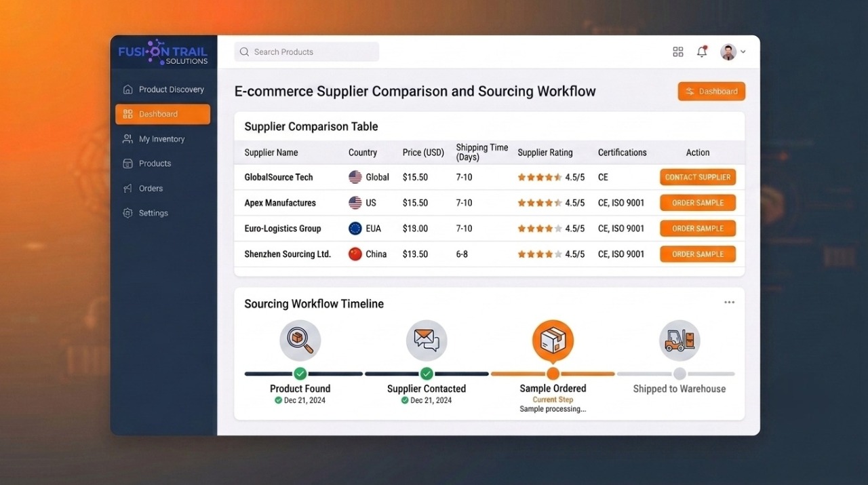Click the Product Found green checkmark marker
This screenshot has width=868, height=485.
(300, 374)
